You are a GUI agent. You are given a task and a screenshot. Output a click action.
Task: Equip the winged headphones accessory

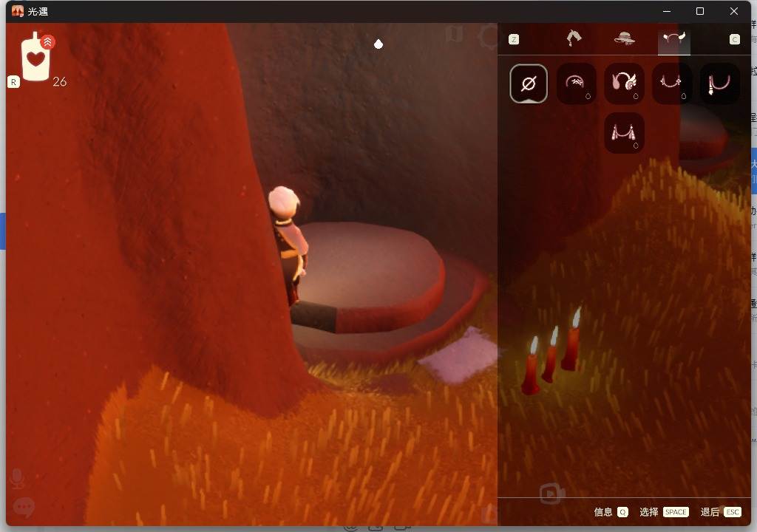click(624, 83)
